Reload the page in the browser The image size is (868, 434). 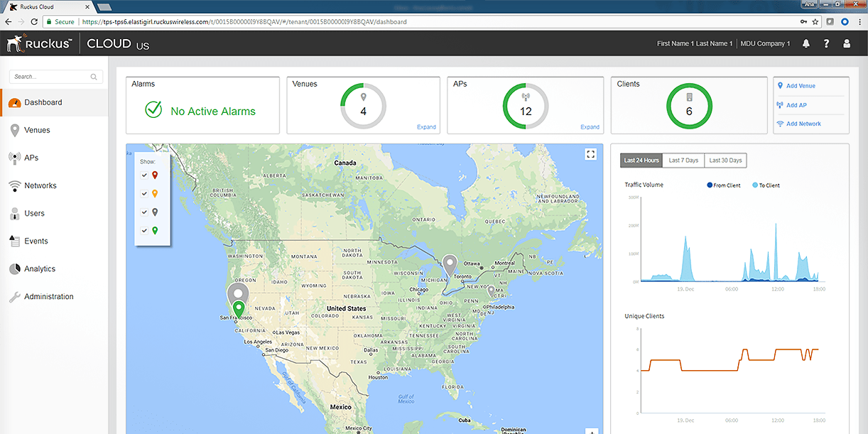tap(35, 22)
